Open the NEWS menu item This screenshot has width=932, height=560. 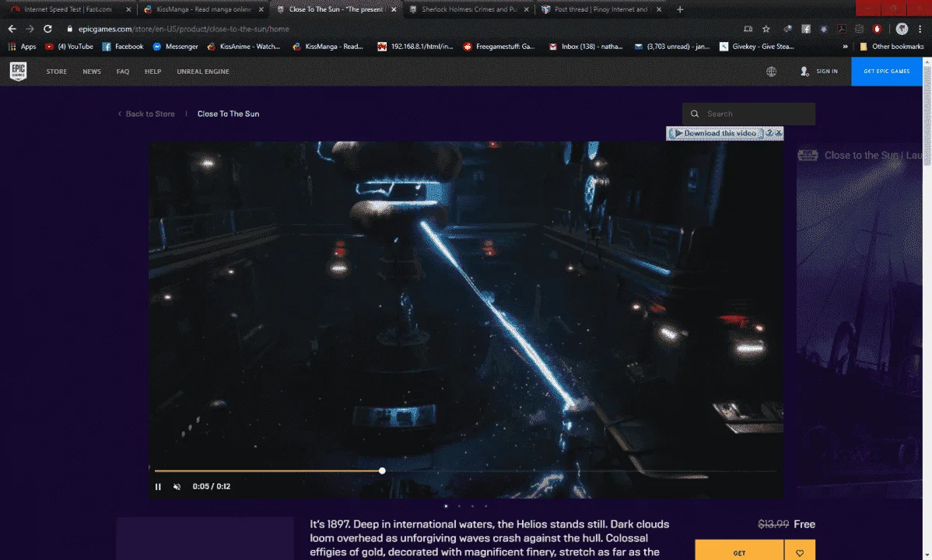[x=92, y=72]
